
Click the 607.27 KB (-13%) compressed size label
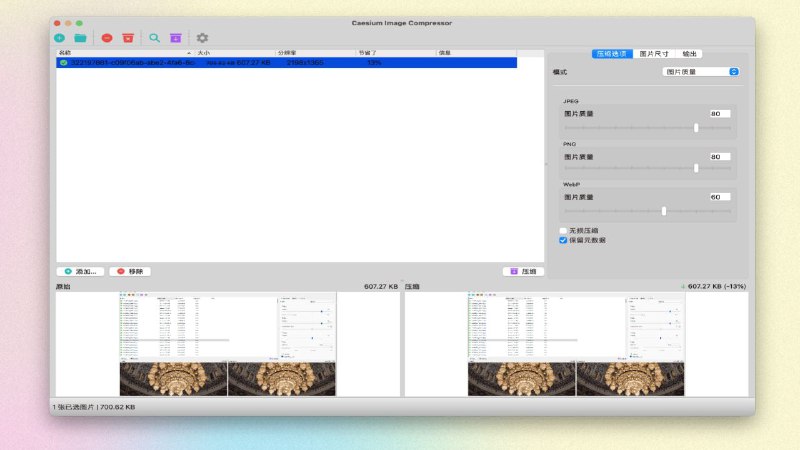point(717,287)
